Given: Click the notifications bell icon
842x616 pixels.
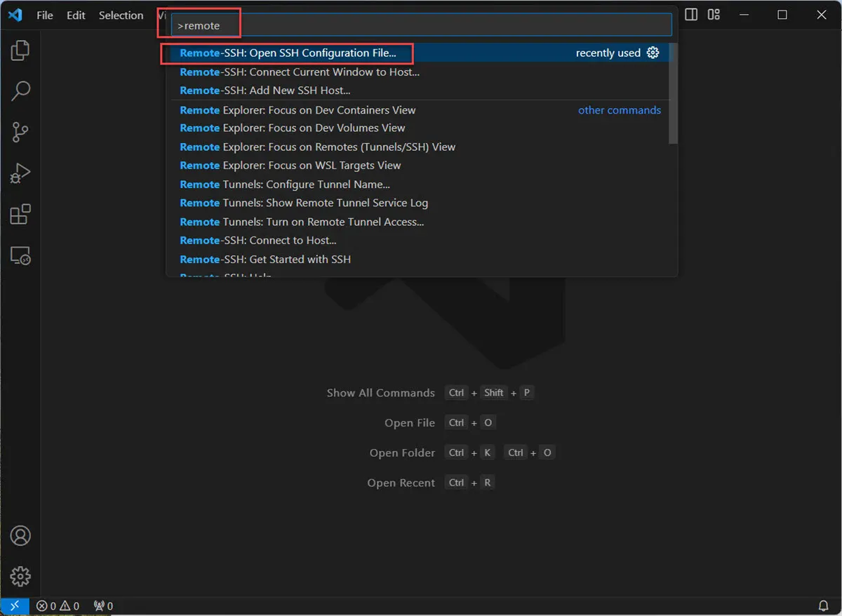Looking at the screenshot, I should tap(824, 605).
